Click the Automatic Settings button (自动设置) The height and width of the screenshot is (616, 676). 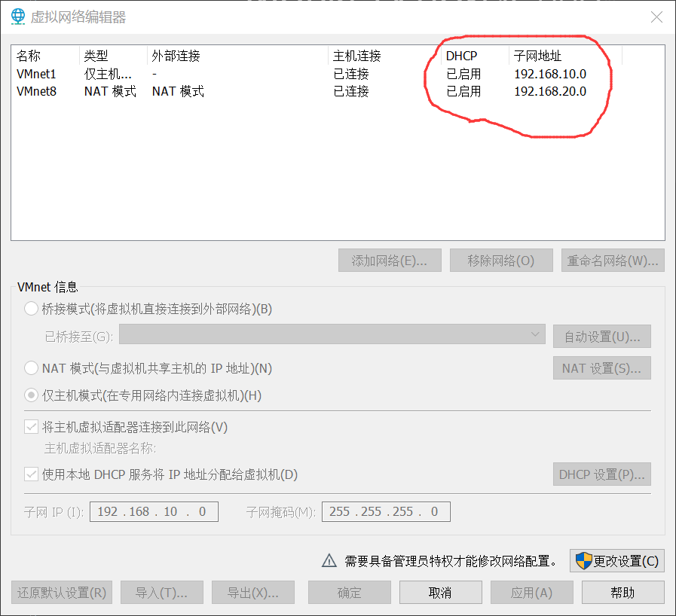(x=602, y=336)
